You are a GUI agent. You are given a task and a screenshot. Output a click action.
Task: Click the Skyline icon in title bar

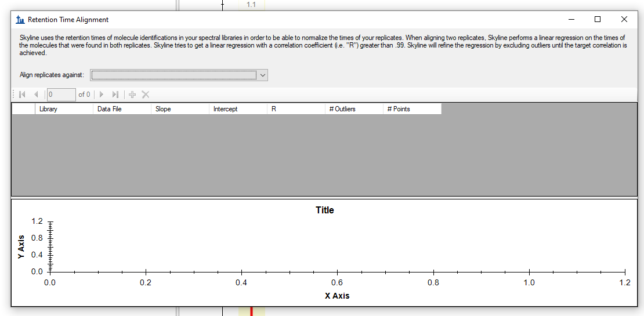tap(20, 20)
